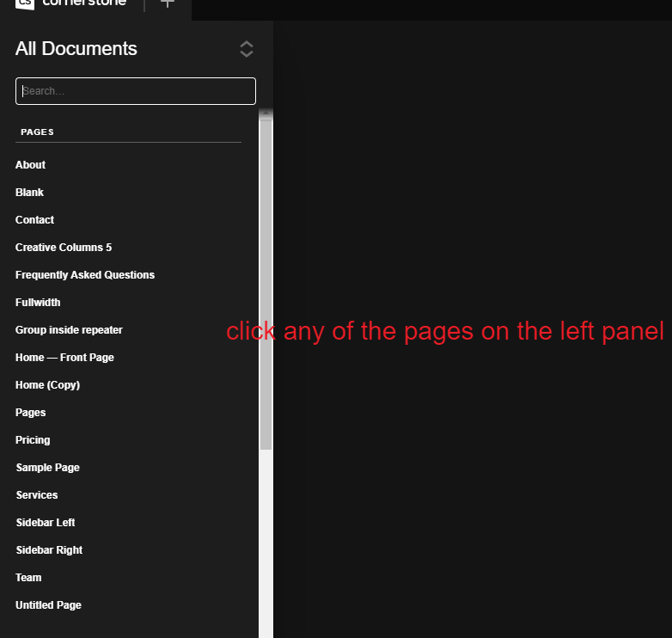672x638 pixels.
Task: Open Frequently Asked Questions page
Action: click(x=85, y=275)
